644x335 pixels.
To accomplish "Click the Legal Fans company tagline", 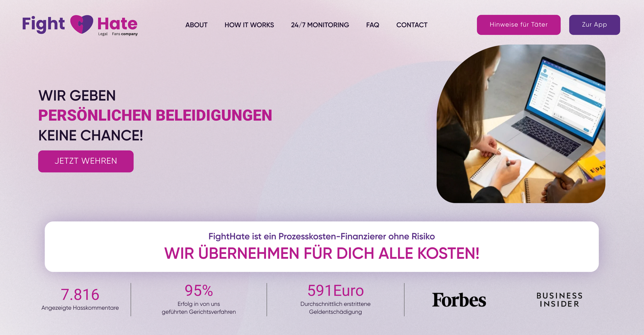I will point(118,34).
